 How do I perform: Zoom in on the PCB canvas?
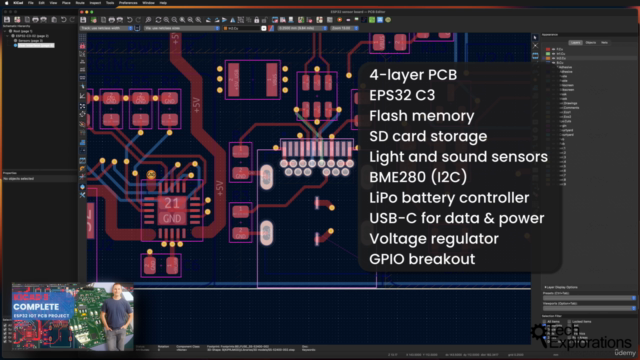click(166, 20)
